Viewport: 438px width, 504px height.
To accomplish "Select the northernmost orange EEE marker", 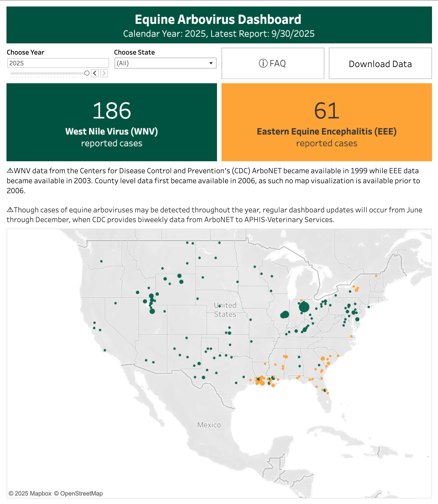I will 376,276.
